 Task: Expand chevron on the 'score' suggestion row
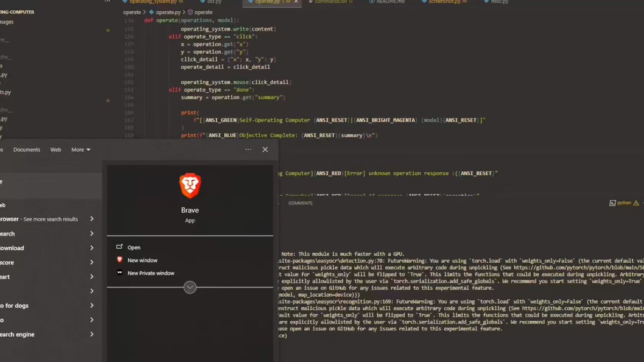(x=92, y=262)
